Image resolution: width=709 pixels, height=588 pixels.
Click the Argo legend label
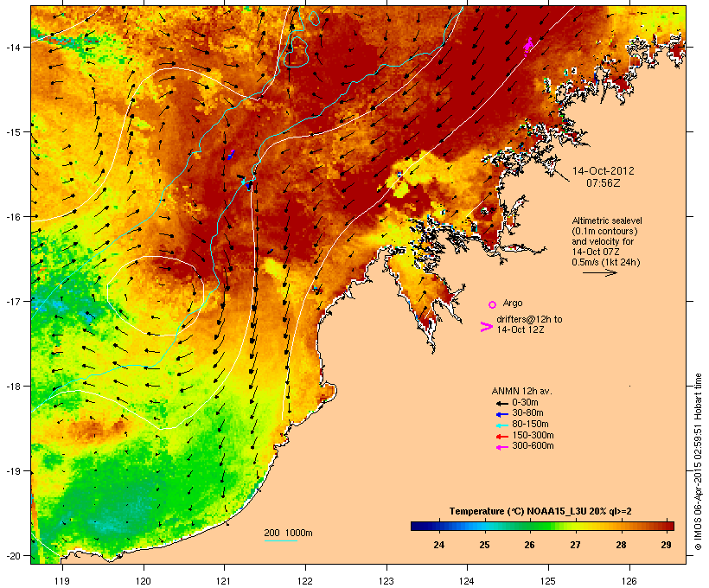click(x=513, y=303)
